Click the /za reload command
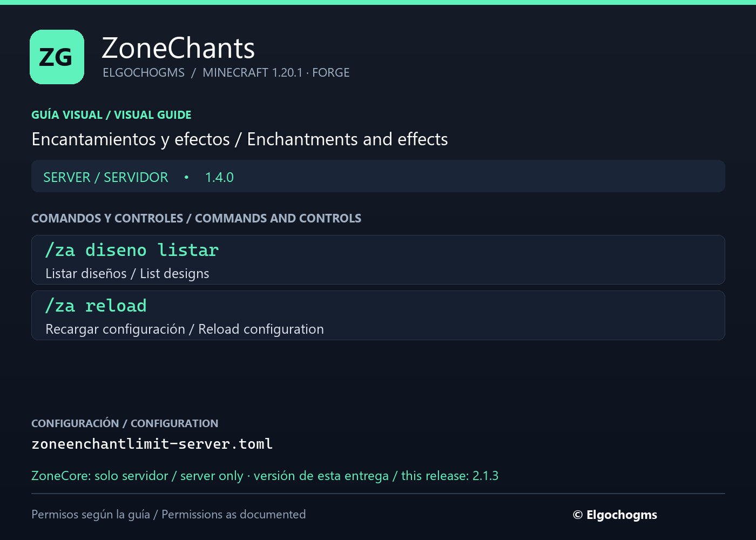The width and height of the screenshot is (756, 540). 96,306
